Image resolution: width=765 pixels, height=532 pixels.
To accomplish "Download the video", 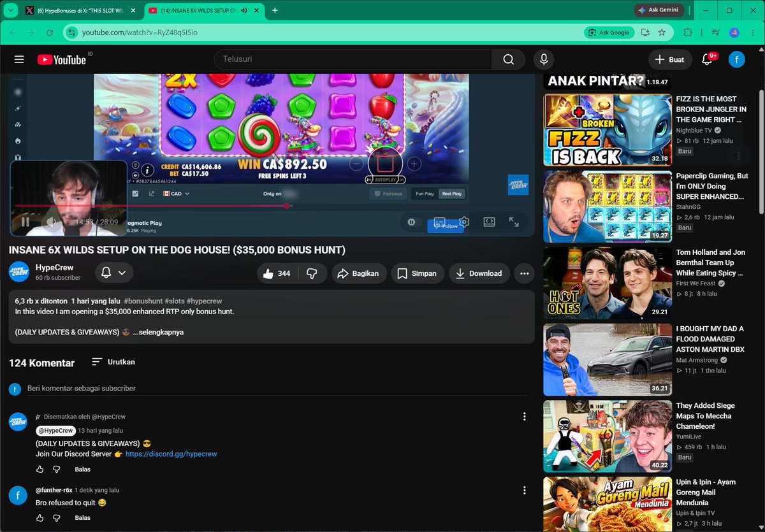I will pos(479,273).
